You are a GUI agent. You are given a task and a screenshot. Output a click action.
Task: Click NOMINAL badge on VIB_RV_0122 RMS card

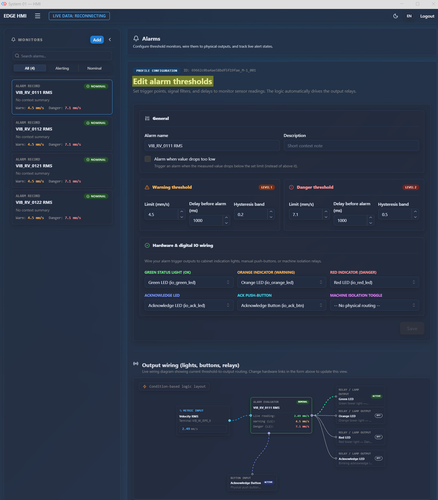click(x=96, y=196)
